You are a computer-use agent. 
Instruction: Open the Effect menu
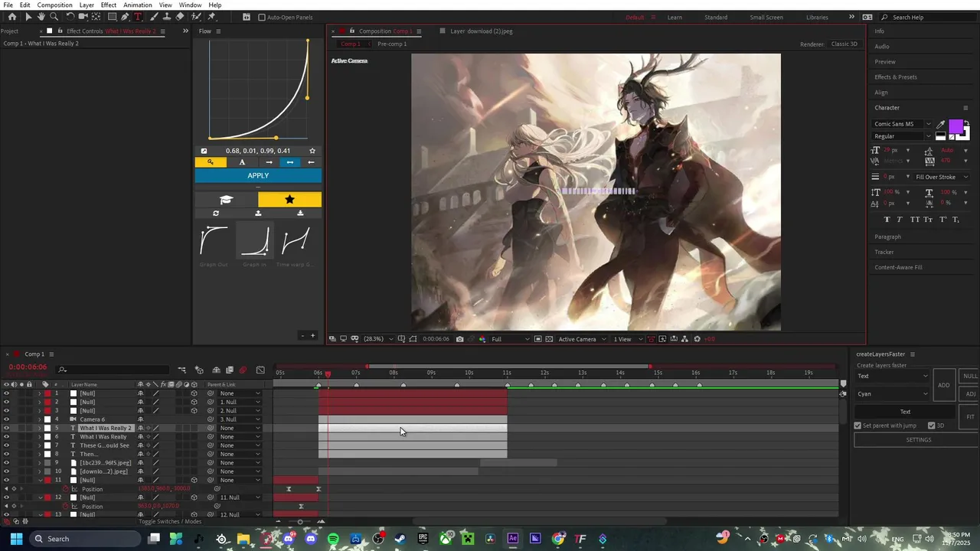click(109, 5)
